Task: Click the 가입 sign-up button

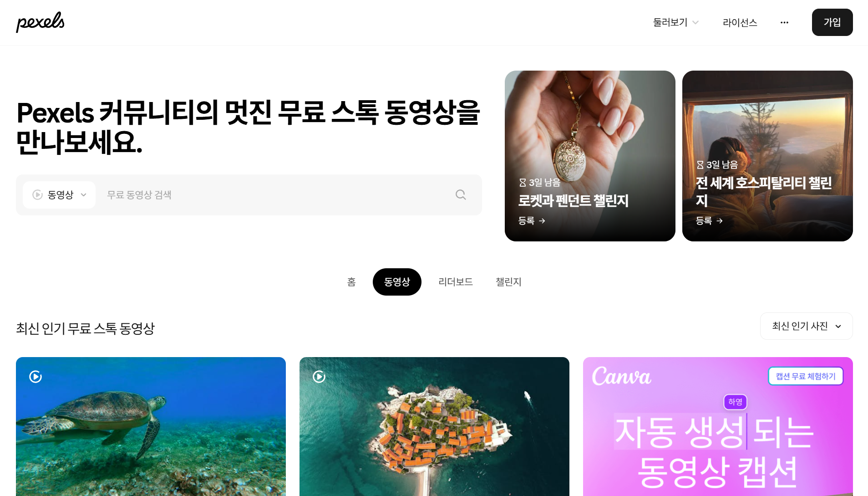Action: (x=832, y=22)
